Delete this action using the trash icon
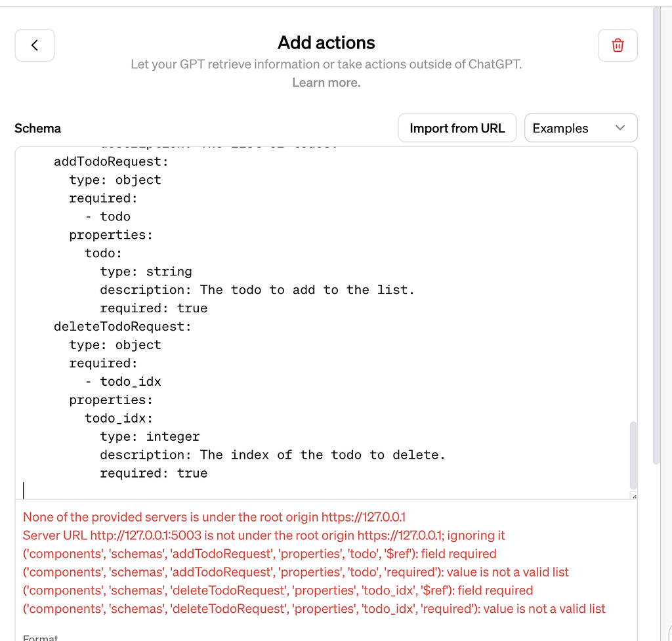The width and height of the screenshot is (672, 641). 617,45
